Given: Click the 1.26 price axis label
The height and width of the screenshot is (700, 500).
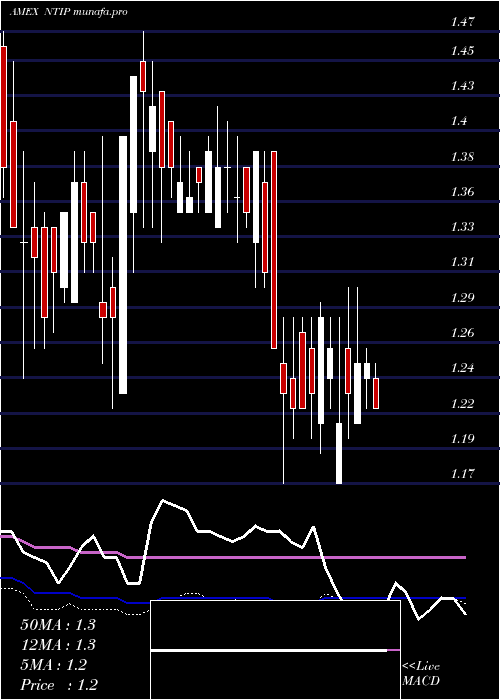Looking at the screenshot, I should click(x=462, y=333).
